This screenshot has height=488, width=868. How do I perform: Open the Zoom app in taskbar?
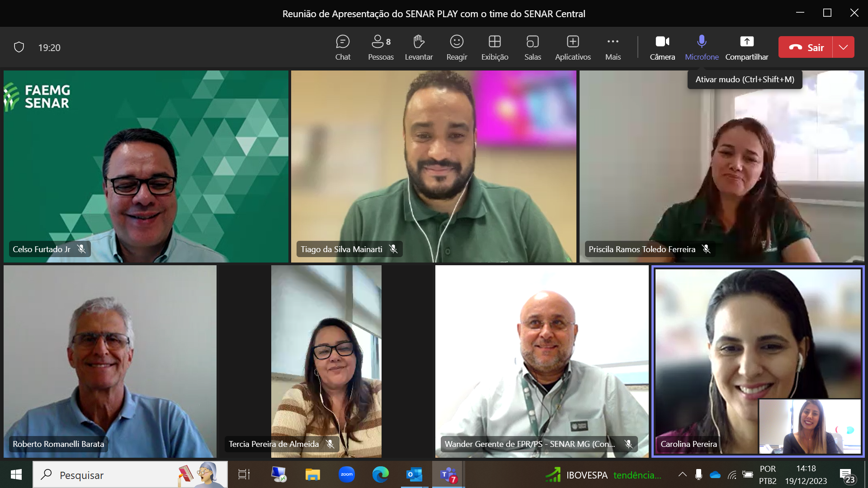(347, 474)
